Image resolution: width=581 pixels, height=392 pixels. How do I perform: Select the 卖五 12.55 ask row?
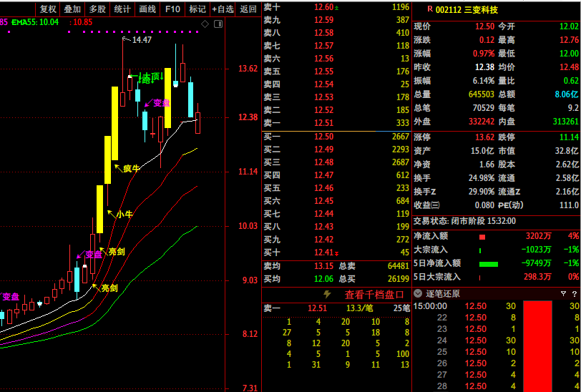pos(336,72)
